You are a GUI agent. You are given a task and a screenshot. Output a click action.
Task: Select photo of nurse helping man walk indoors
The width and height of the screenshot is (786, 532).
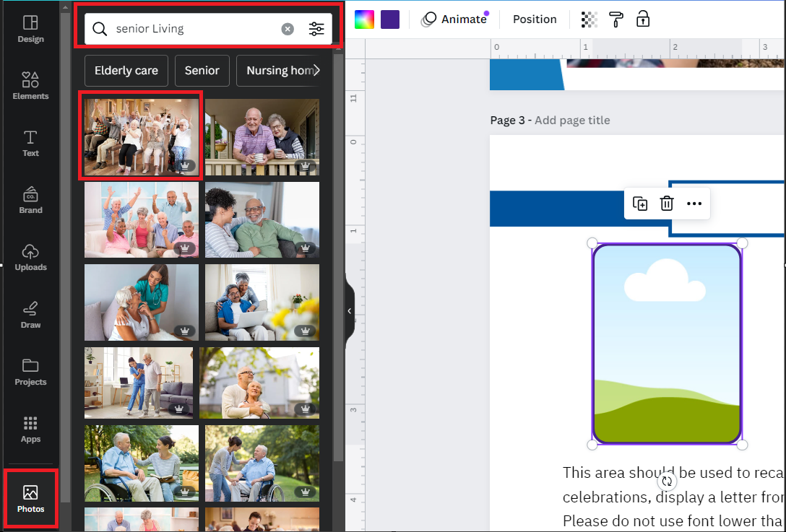coord(139,383)
